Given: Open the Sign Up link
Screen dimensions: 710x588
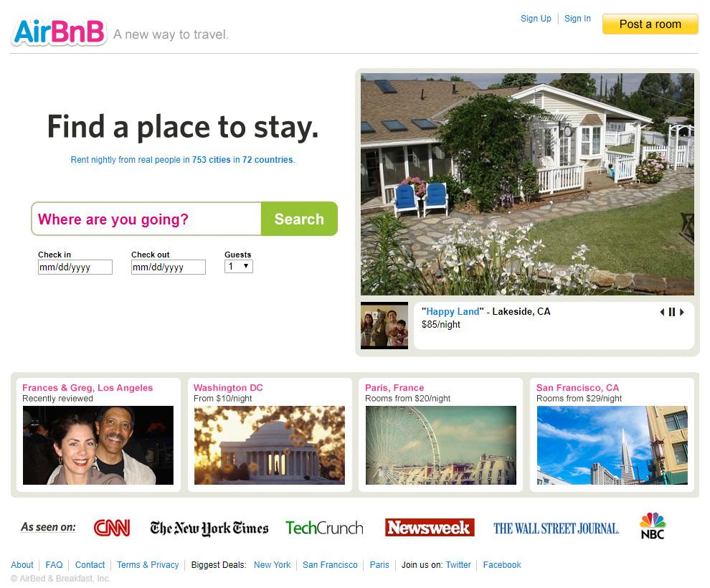Looking at the screenshot, I should (536, 19).
